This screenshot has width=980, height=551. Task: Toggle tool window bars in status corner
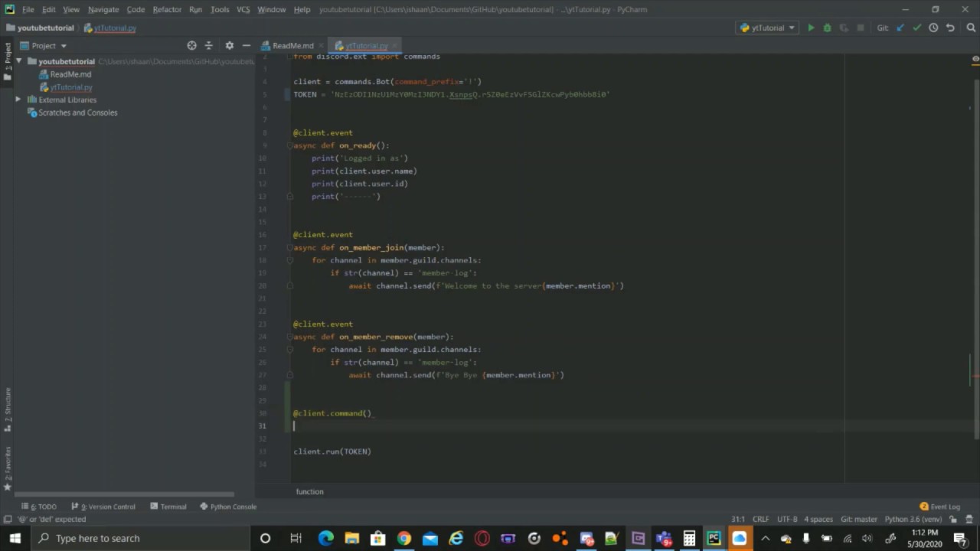(x=7, y=519)
